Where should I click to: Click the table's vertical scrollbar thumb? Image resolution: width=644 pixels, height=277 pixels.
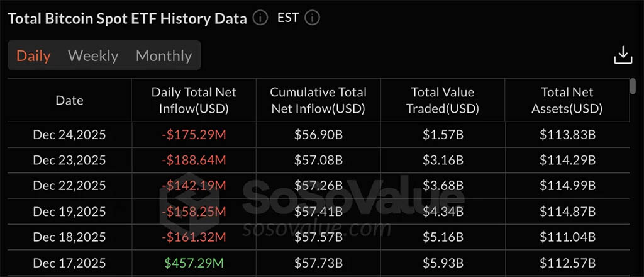click(x=633, y=86)
